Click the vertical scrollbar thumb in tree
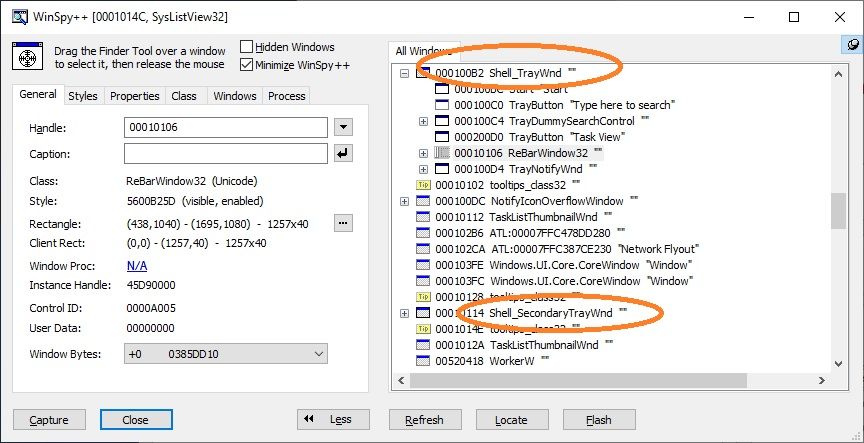This screenshot has width=864, height=443. point(838,210)
